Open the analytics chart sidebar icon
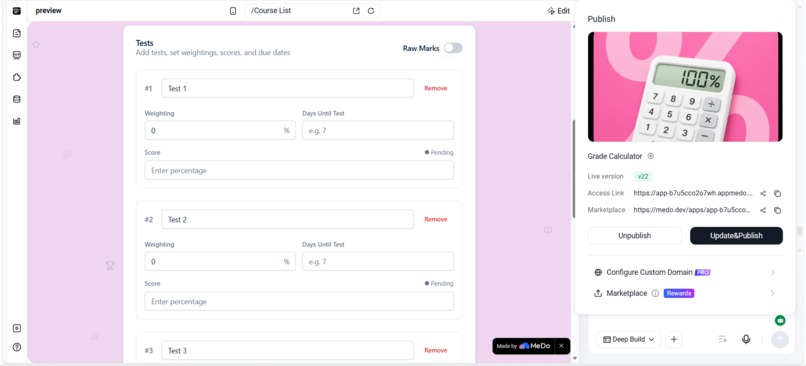 pos(16,121)
